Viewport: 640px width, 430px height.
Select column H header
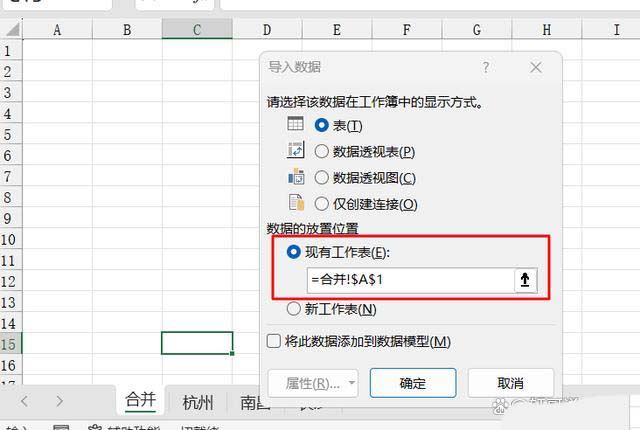[547, 30]
